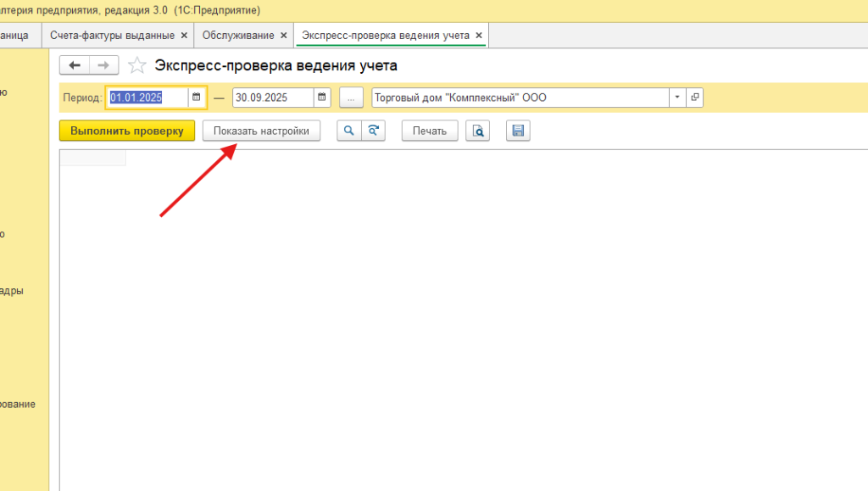Add page to favorites with star icon

136,66
